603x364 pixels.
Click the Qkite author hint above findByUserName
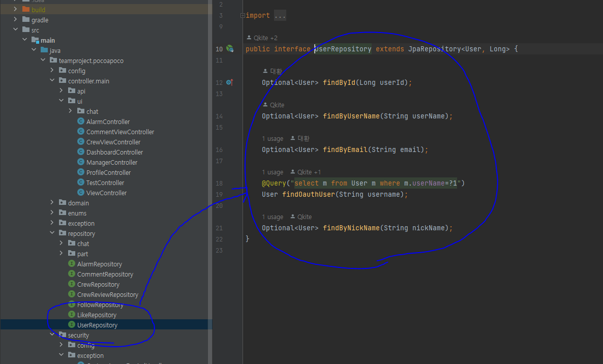(x=274, y=105)
